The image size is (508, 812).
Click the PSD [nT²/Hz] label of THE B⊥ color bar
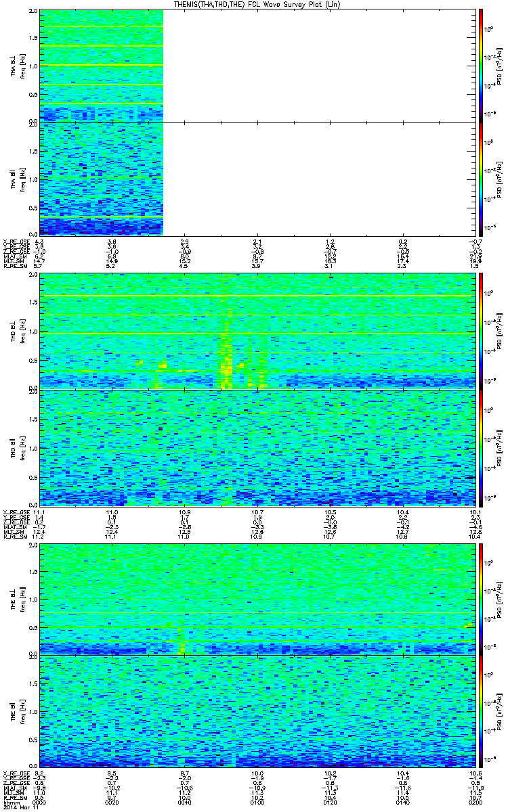tap(500, 599)
